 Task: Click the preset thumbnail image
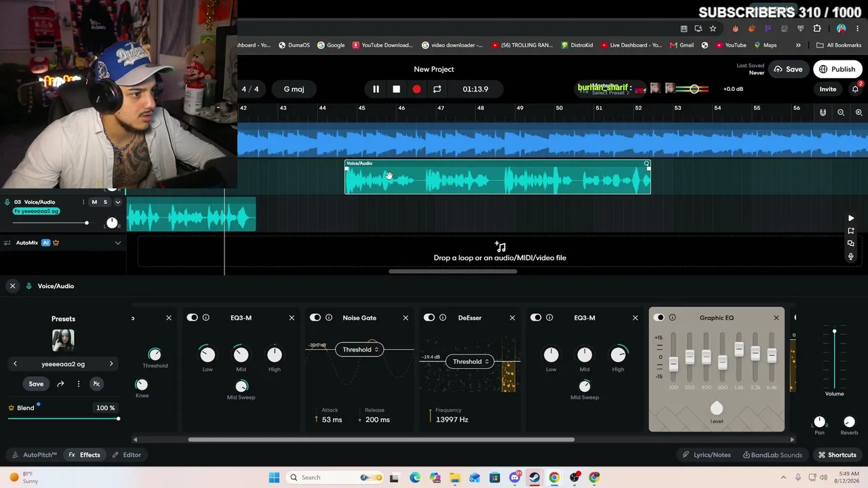(x=63, y=340)
